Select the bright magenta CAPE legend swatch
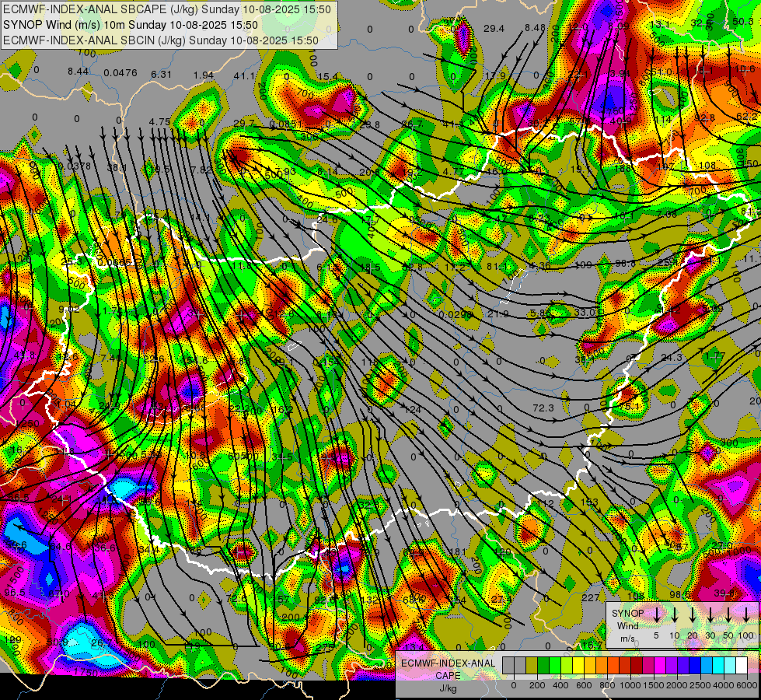 (660, 665)
